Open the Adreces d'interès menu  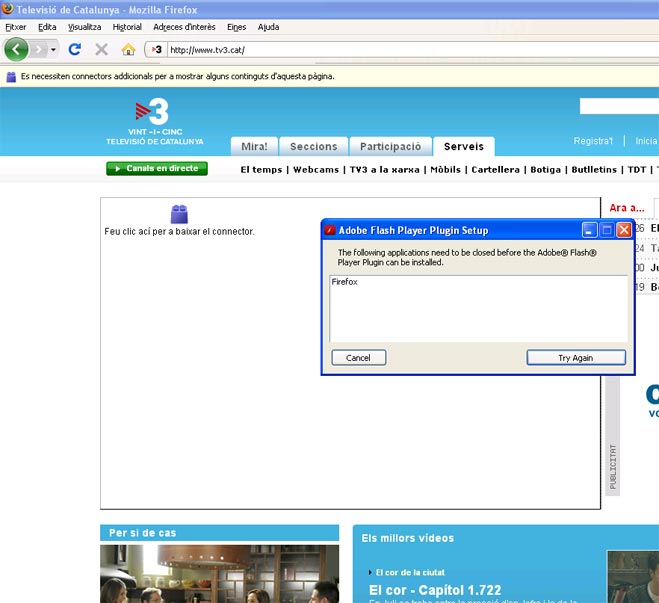[x=184, y=27]
